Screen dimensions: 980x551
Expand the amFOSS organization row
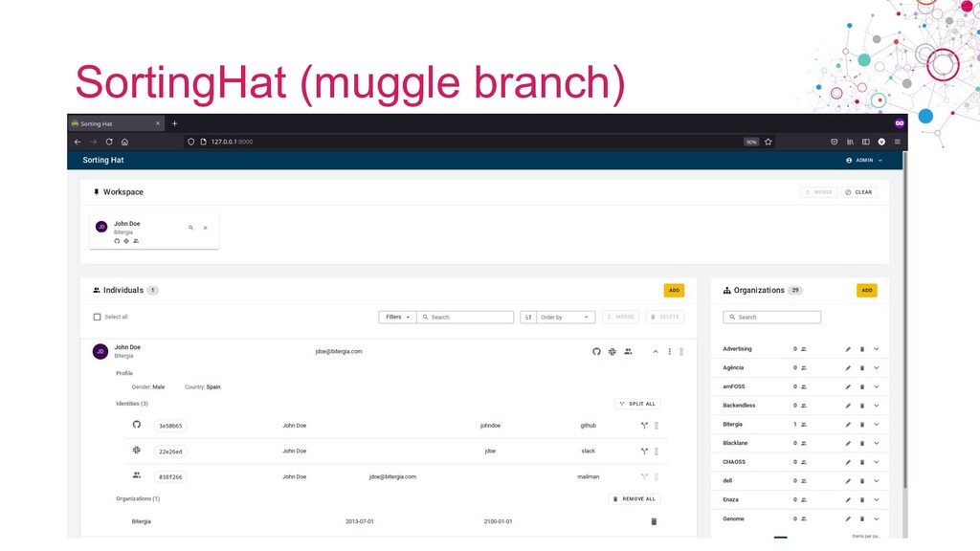click(877, 386)
